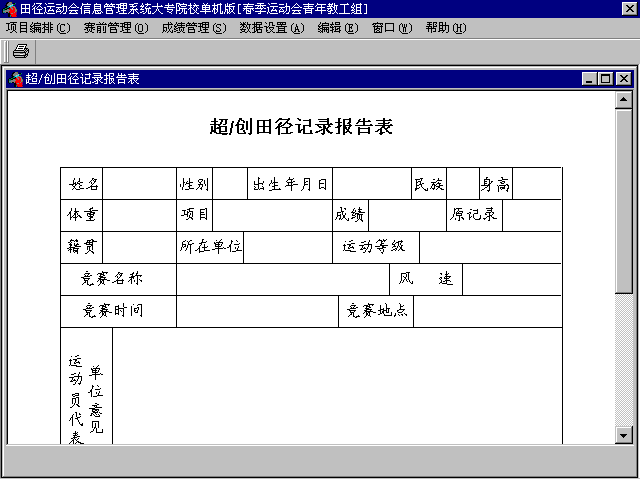Viewport: 640px width, 480px height.
Task: Click the report heading 超/创田径记录报告表
Action: 301,127
